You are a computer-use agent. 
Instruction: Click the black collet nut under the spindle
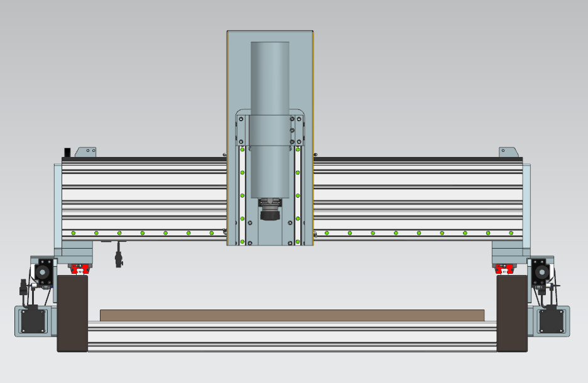(270, 215)
